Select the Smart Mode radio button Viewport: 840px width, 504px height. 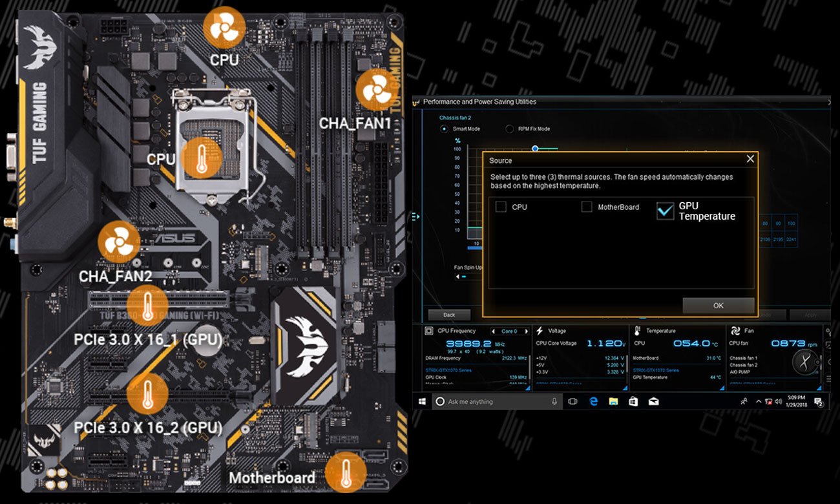[x=444, y=129]
